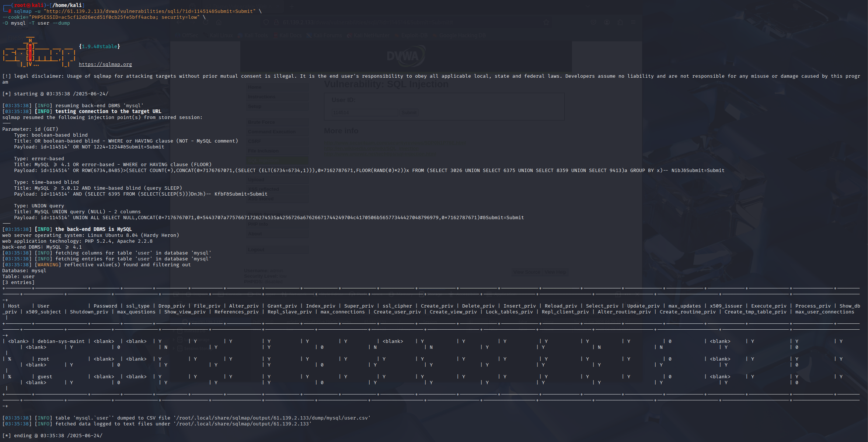Click the address bar lock icon
The width and height of the screenshot is (868, 442).
[x=276, y=22]
